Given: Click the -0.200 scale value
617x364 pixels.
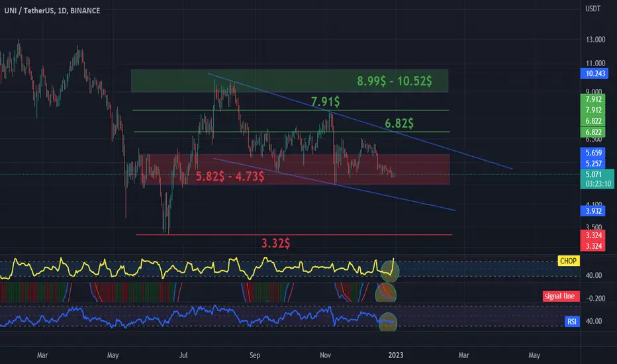Looking at the screenshot, I should click(595, 298).
